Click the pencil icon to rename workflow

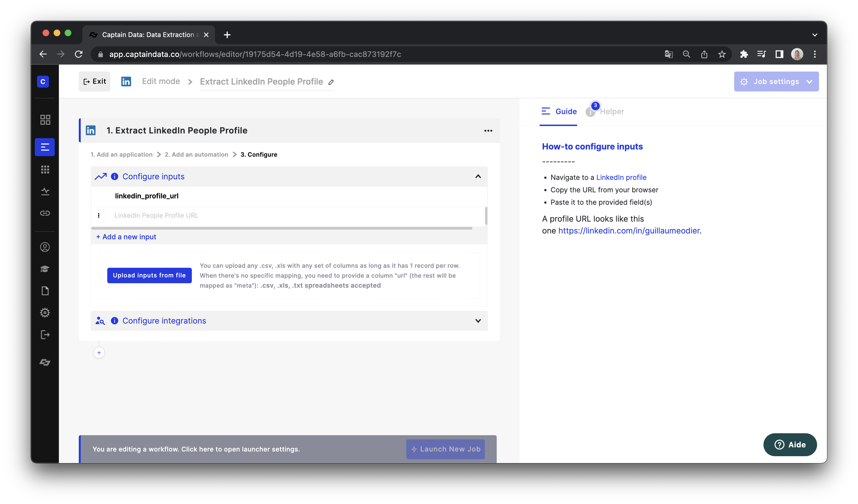(x=331, y=82)
